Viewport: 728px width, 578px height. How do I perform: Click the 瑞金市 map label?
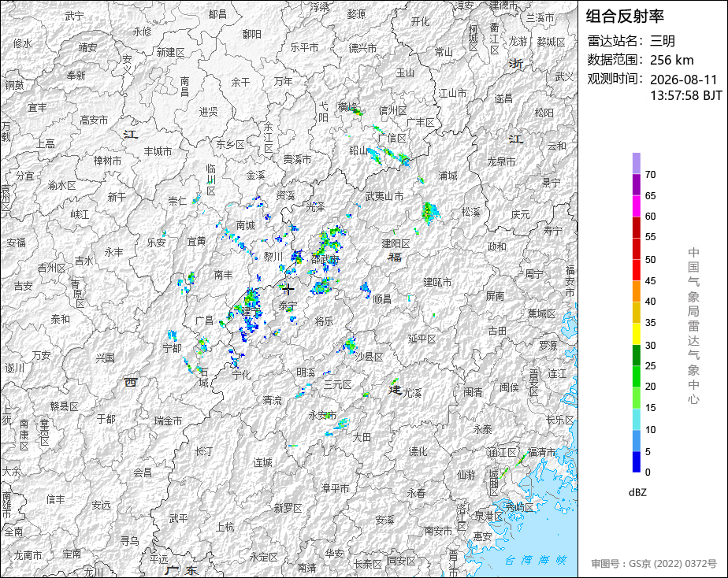pyautogui.click(x=168, y=421)
